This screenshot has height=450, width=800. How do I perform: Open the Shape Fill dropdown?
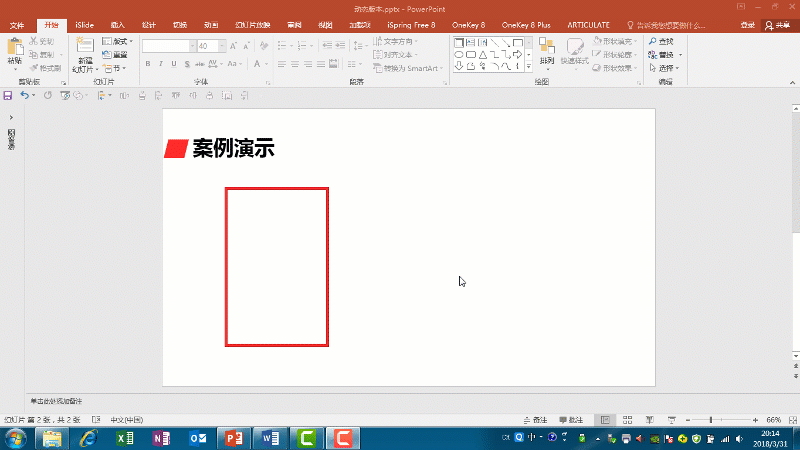615,41
